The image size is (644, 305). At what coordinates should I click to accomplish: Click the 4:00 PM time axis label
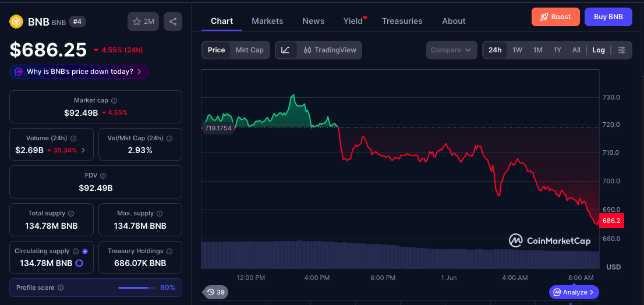click(317, 278)
